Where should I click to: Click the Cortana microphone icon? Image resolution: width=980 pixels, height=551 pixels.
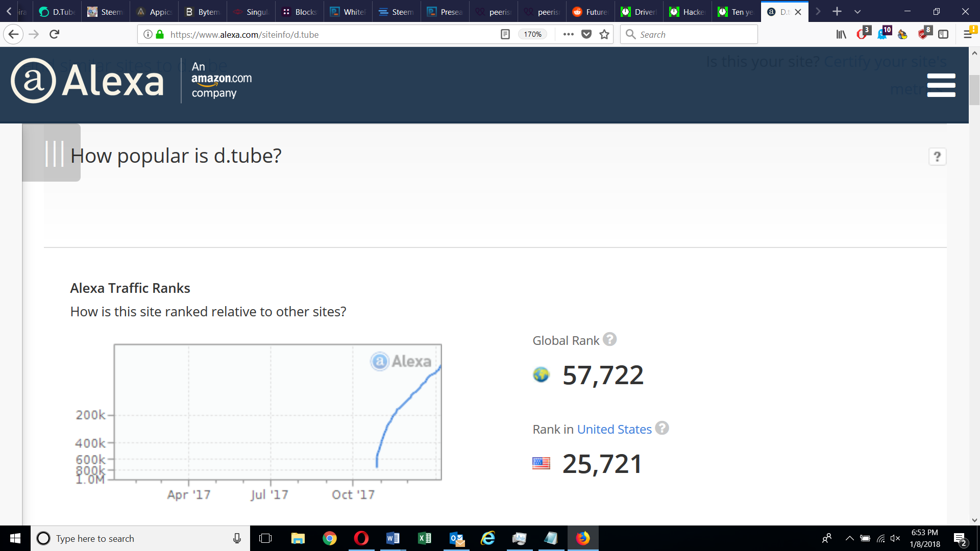(x=237, y=538)
